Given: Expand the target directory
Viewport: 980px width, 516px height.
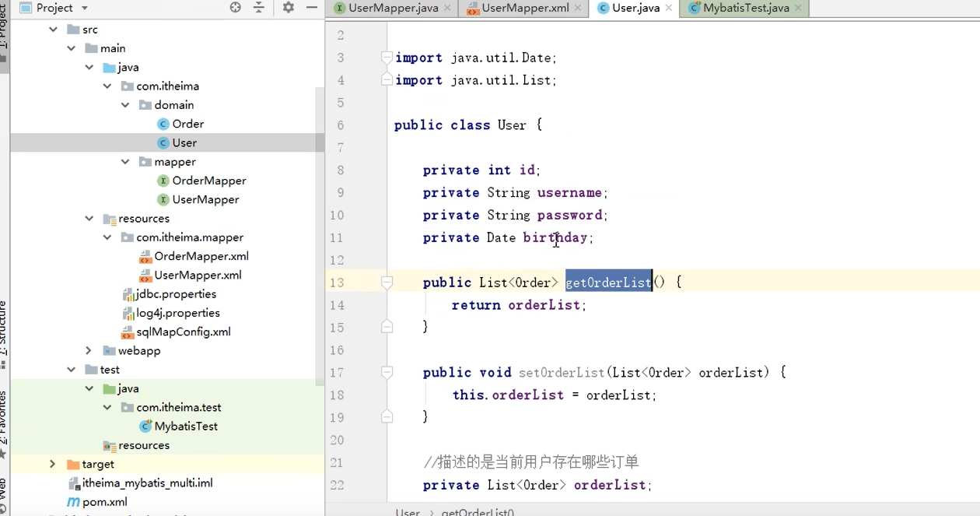Looking at the screenshot, I should (x=51, y=464).
